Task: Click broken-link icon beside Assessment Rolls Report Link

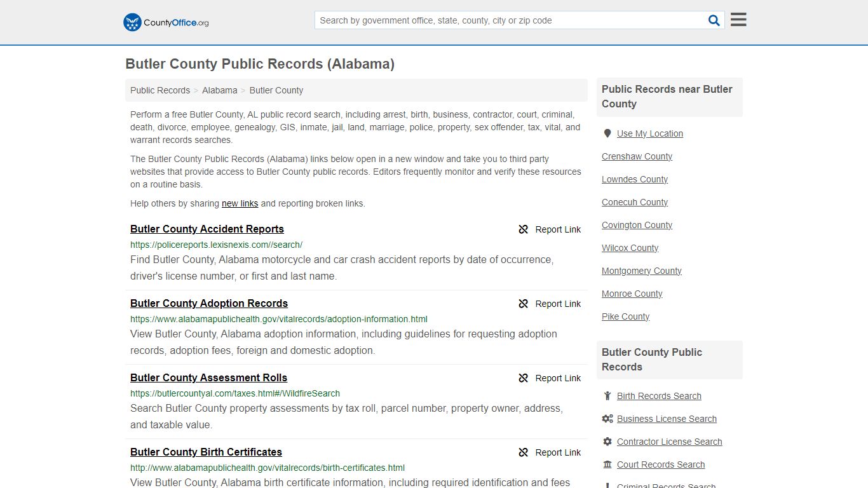Action: (x=523, y=378)
